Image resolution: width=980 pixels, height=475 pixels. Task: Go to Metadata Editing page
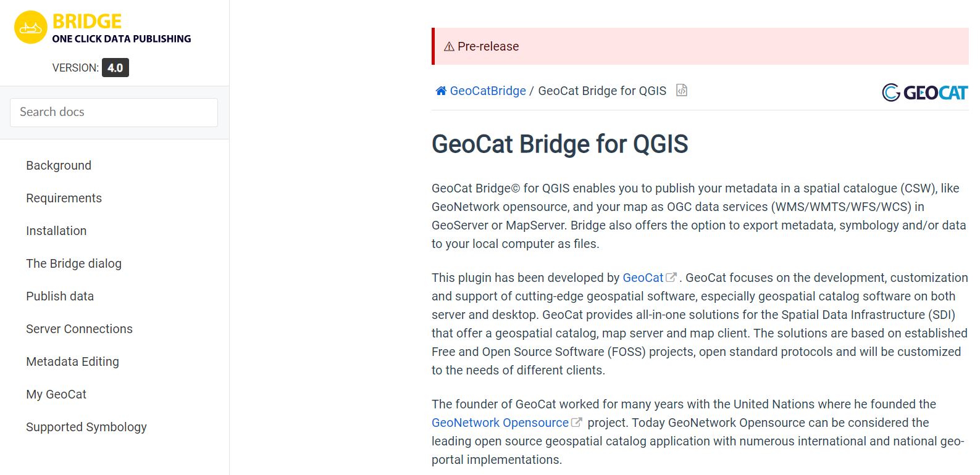point(72,361)
